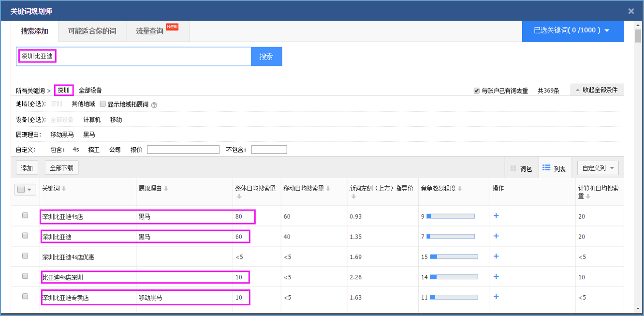Click plus icon for 深圳比亚迪专卖店

tap(496, 297)
